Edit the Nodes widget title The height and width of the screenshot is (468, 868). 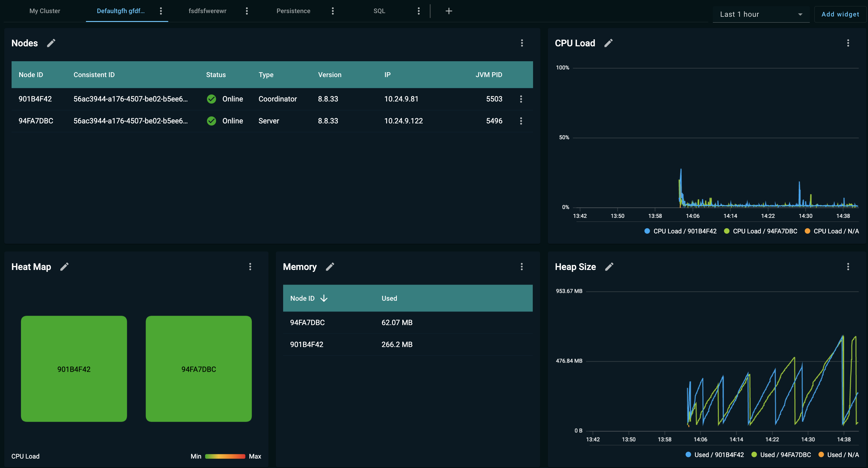pos(51,43)
